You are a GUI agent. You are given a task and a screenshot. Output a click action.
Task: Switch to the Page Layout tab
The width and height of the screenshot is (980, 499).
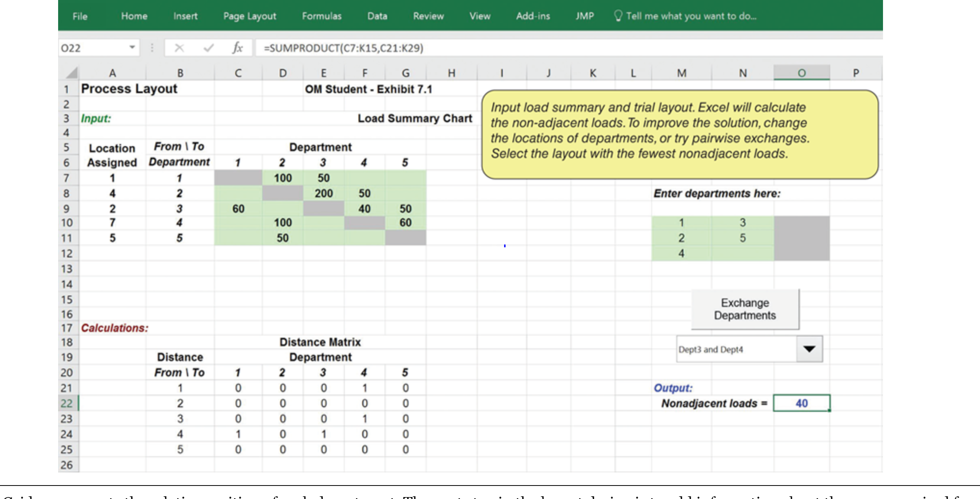[x=249, y=16]
